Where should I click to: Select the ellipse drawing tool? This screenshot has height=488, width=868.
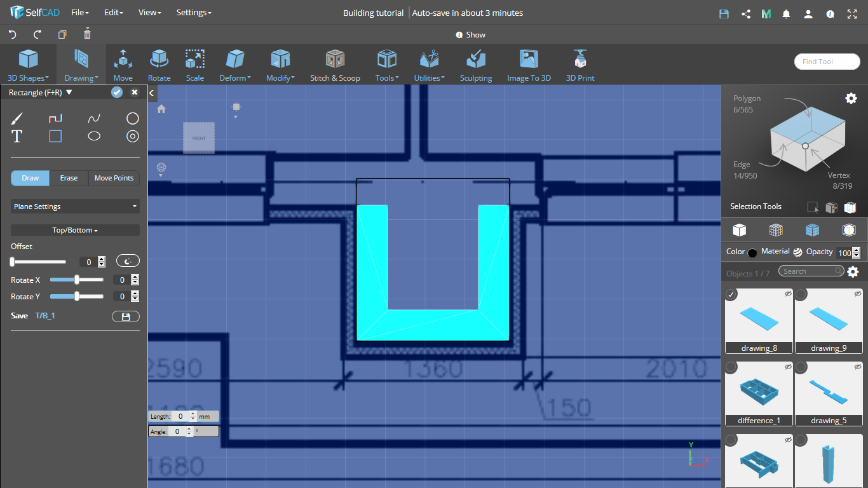tap(94, 136)
